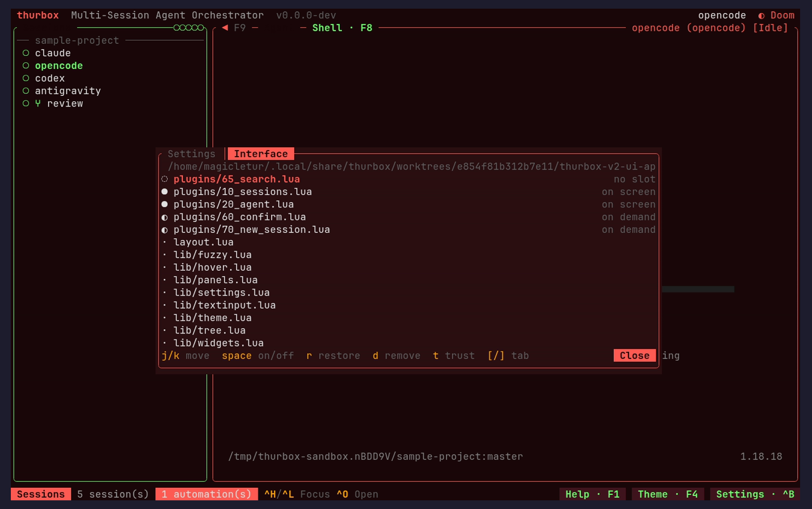Select the antigravity session
This screenshot has height=509, width=812.
[x=68, y=91]
